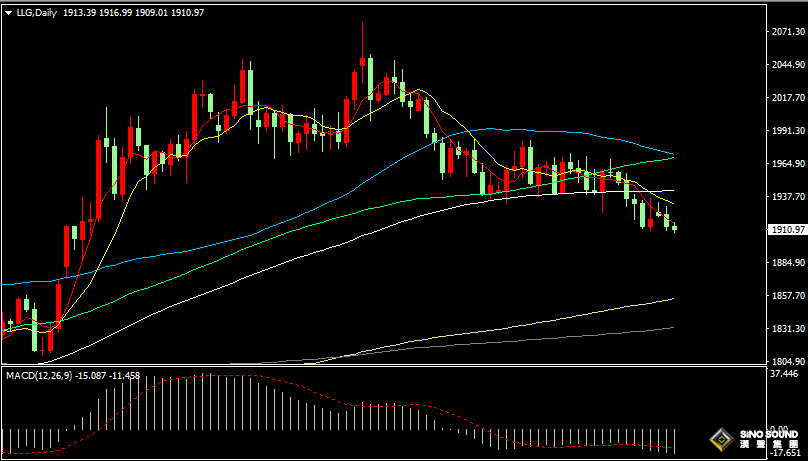Select the current price tag 1910.97
The image size is (808, 461).
click(787, 229)
